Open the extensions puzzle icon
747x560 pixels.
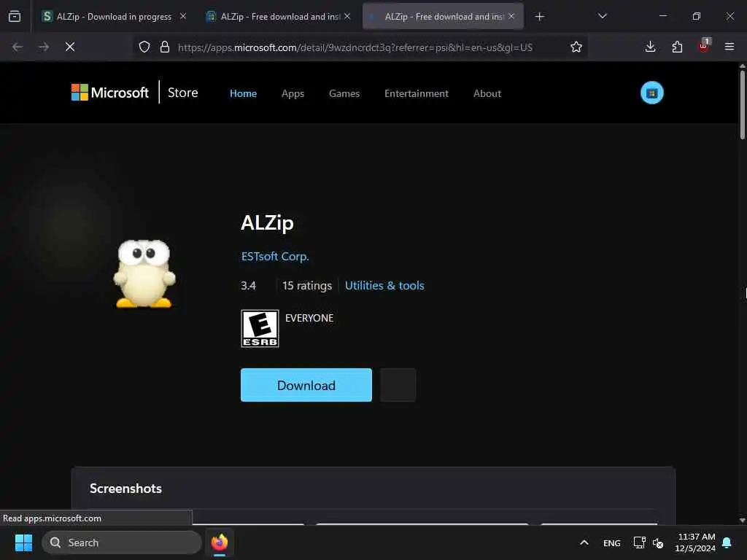click(x=677, y=47)
